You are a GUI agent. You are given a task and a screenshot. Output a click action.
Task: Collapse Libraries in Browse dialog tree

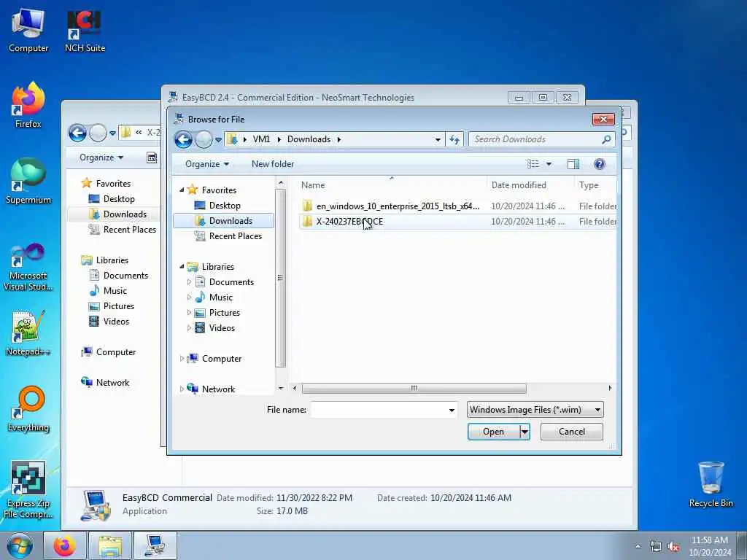point(182,267)
